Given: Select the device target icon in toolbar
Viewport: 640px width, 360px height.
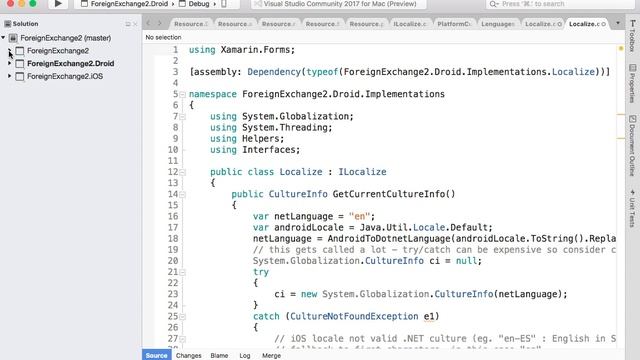Looking at the screenshot, I should [x=224, y=4].
